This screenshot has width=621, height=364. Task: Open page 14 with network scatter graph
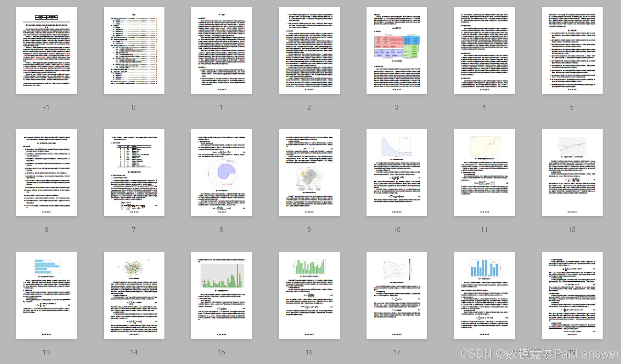click(134, 295)
